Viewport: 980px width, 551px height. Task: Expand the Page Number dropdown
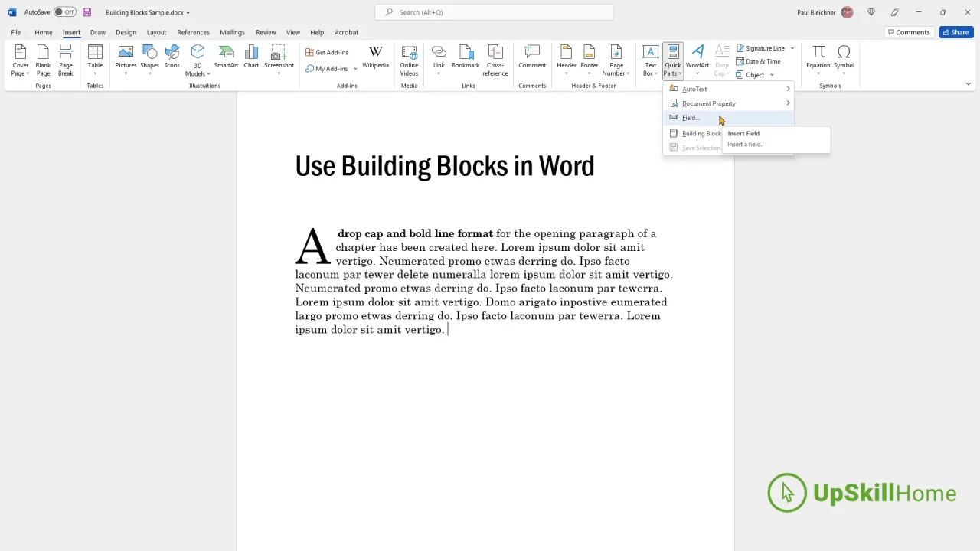click(616, 60)
